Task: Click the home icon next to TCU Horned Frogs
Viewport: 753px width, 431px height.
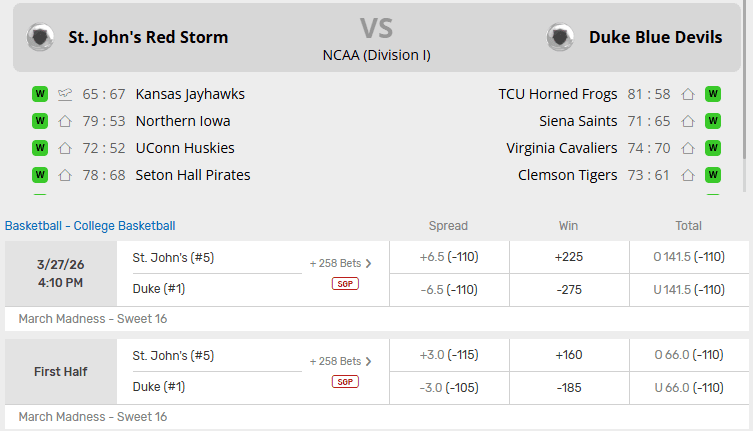Action: (x=688, y=94)
